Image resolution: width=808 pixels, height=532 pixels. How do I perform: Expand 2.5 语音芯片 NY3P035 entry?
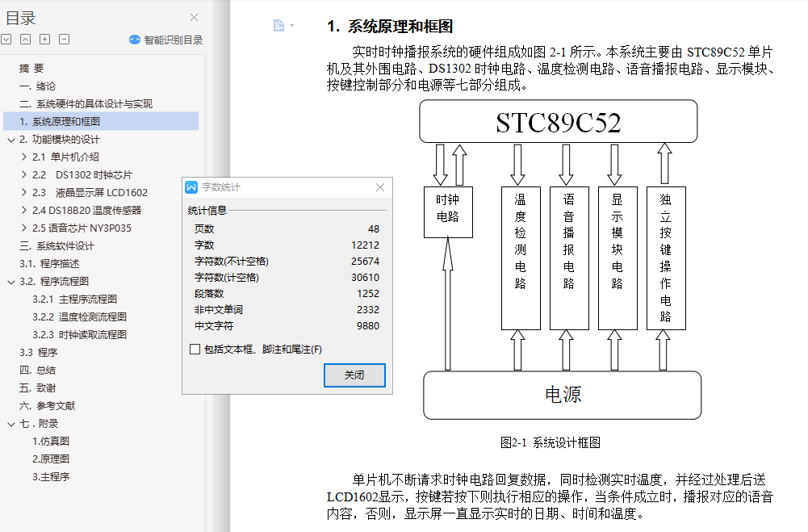pos(23,228)
